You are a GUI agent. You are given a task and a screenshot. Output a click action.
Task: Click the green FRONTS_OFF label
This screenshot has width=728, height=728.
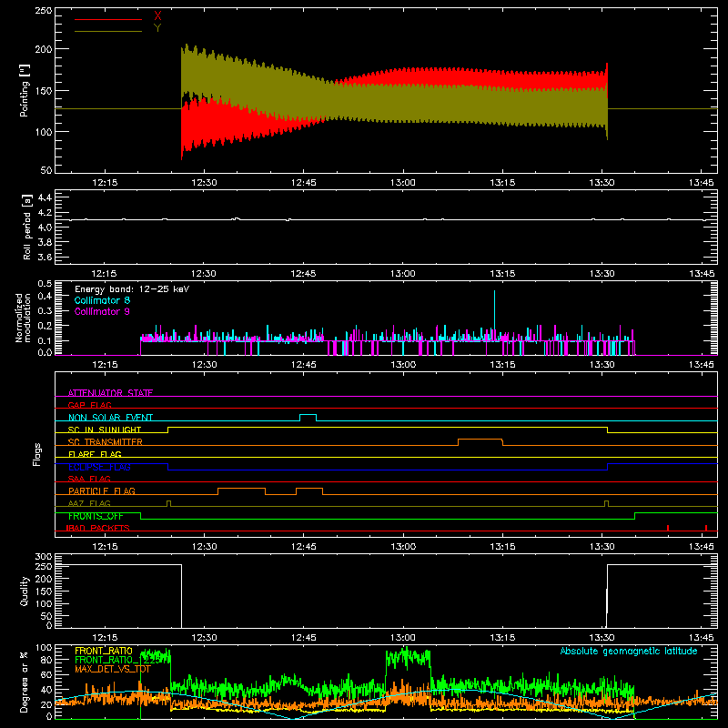[96, 516]
